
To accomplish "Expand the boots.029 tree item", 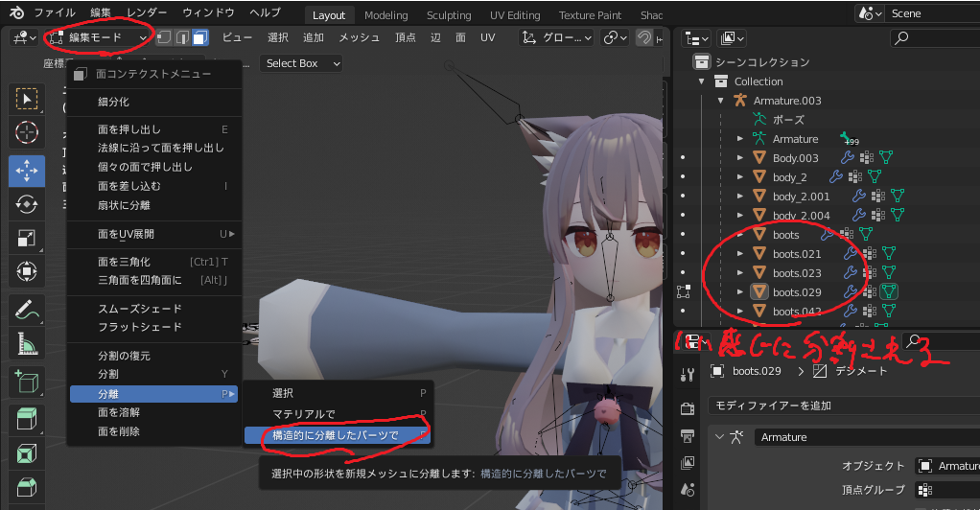I will pyautogui.click(x=740, y=291).
